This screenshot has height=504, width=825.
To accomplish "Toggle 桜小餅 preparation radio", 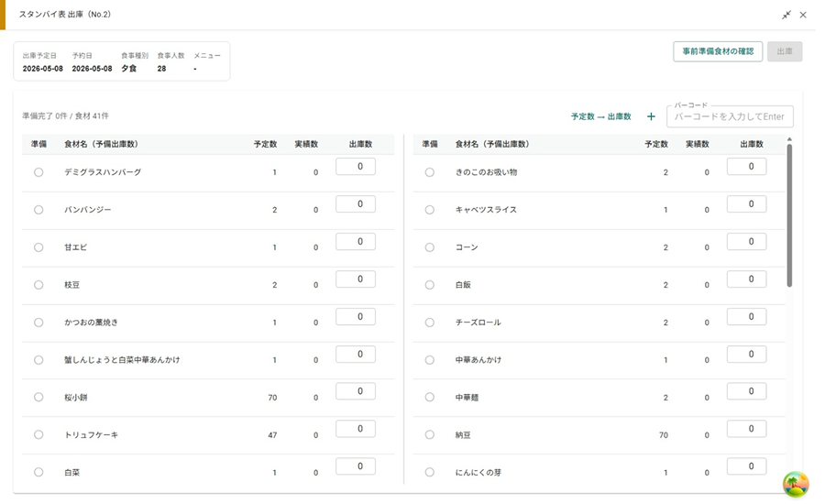I will [38, 397].
